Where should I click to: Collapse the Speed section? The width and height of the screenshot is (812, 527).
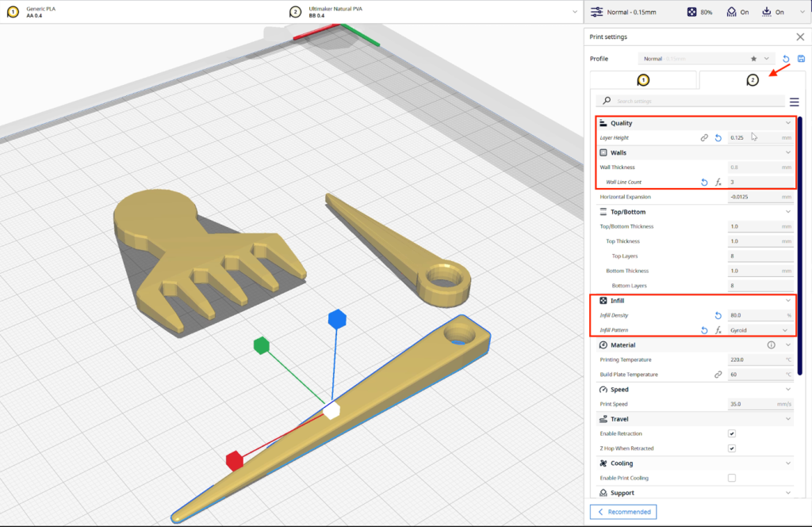(788, 389)
